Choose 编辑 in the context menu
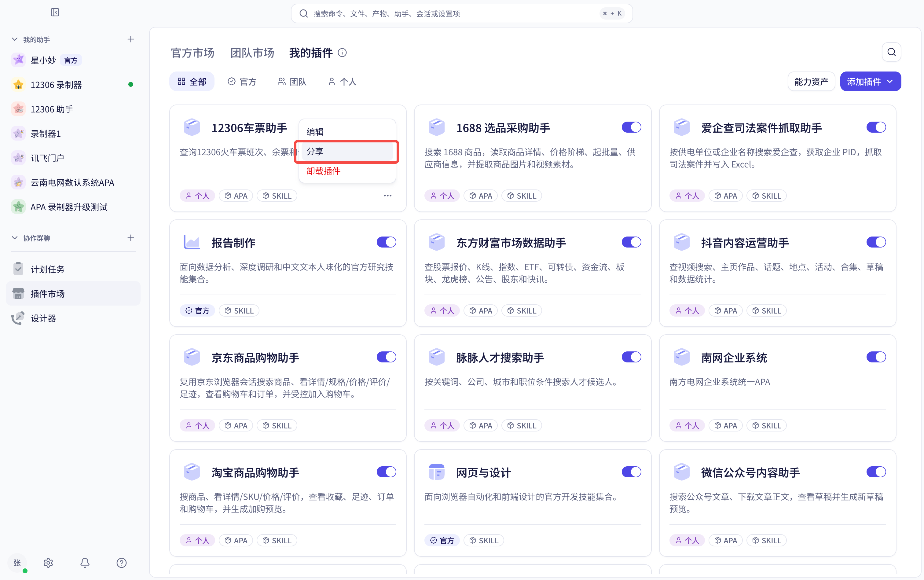This screenshot has height=580, width=924. 347,132
